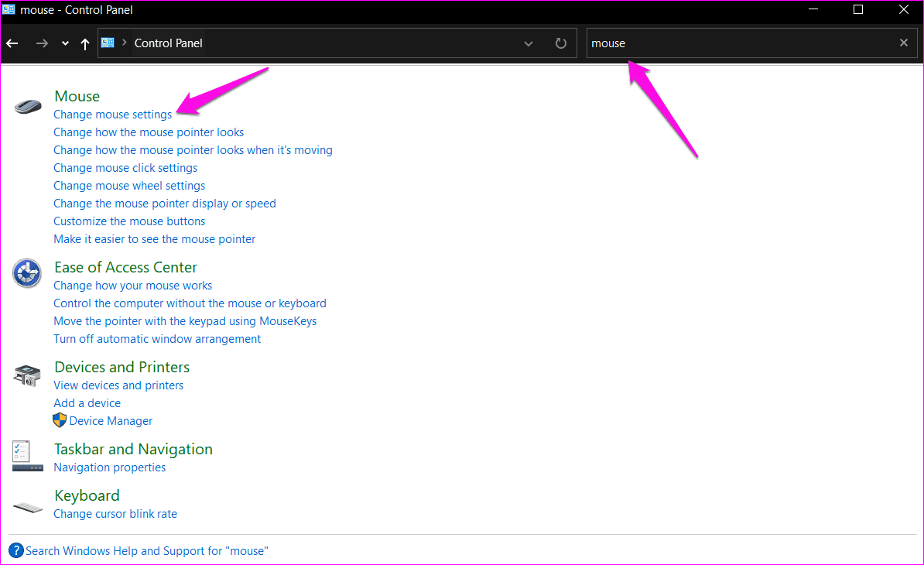Viewport: 924px width, 565px height.
Task: Click the Control Panel icon in address bar
Action: (x=108, y=43)
